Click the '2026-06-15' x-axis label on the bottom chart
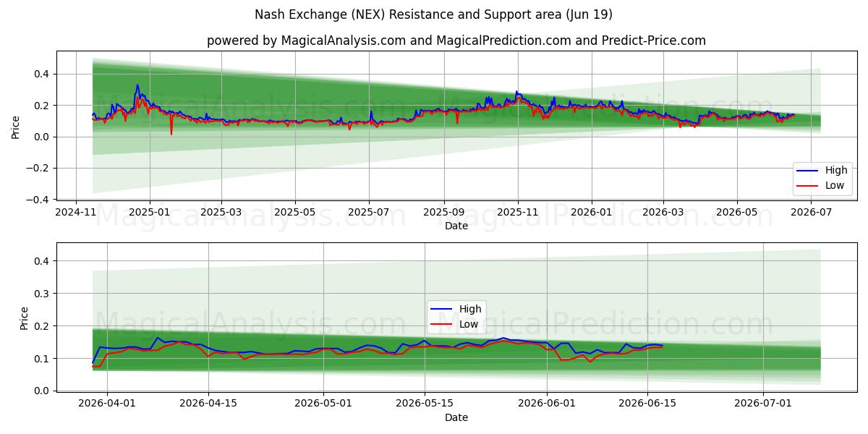The height and width of the screenshot is (434, 868). [649, 404]
